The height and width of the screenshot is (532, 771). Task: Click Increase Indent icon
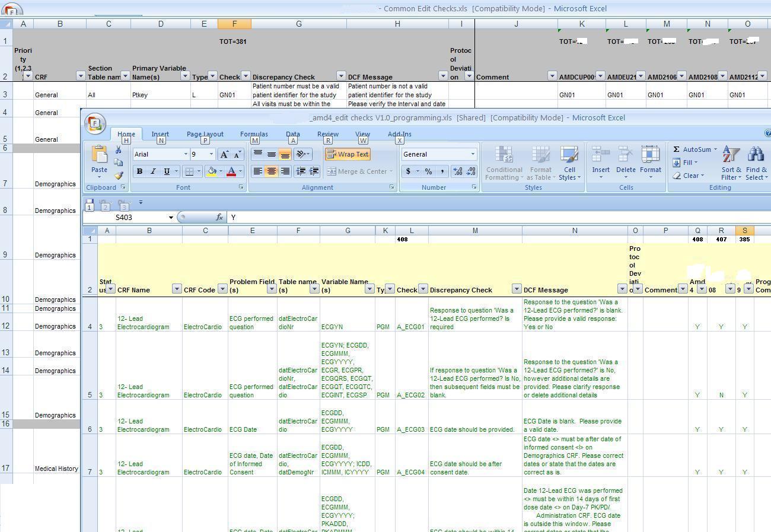pyautogui.click(x=314, y=171)
